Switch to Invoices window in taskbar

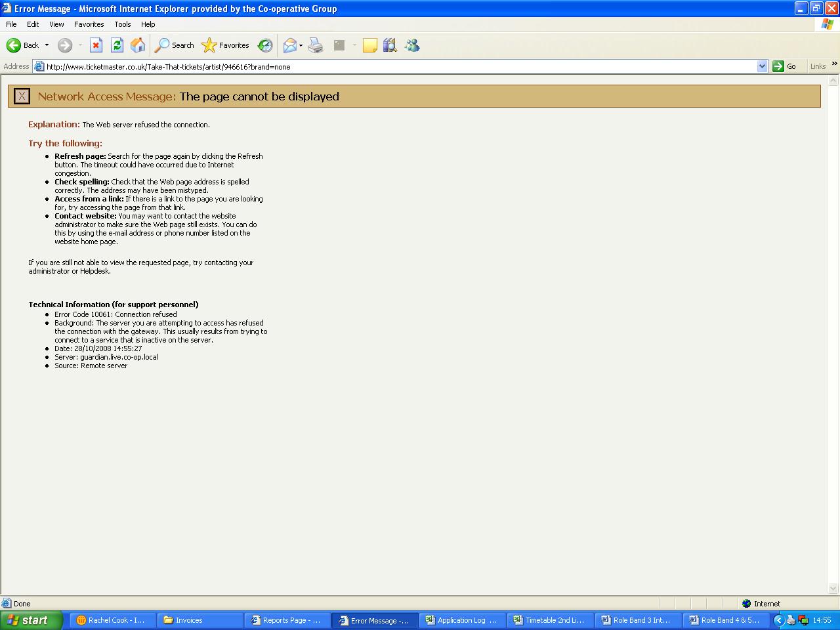pos(199,620)
